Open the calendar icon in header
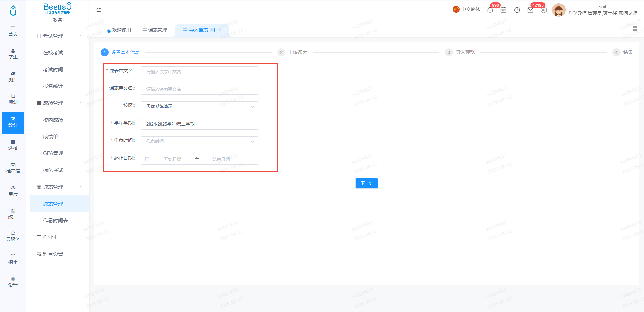Viewport: 644px width, 312px height. point(503,10)
